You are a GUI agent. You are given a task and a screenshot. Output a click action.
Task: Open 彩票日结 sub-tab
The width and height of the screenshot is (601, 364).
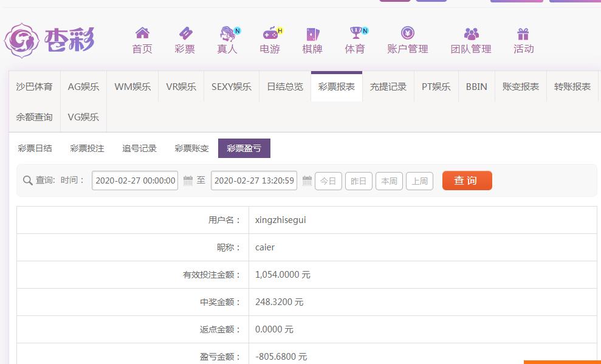pyautogui.click(x=35, y=148)
